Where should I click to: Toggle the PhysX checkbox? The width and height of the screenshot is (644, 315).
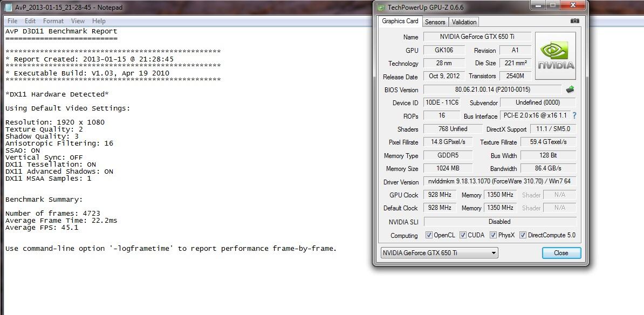point(493,235)
